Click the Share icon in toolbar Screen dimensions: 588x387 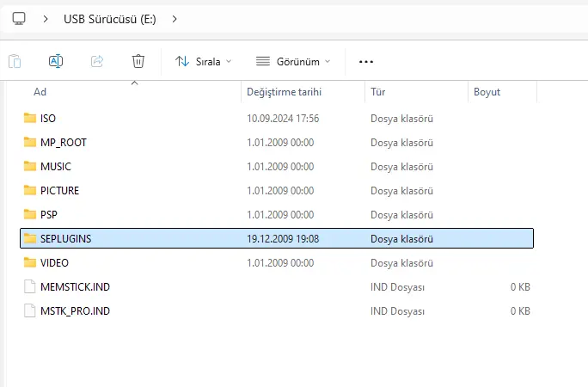click(97, 61)
